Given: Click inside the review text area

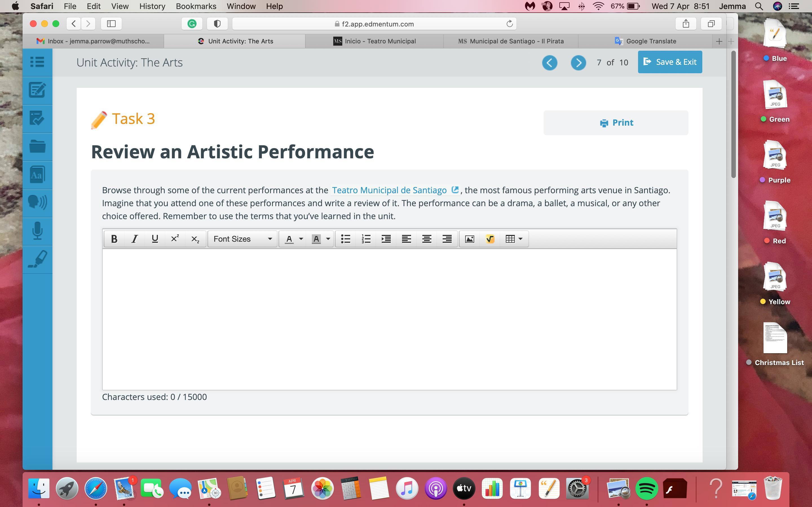Looking at the screenshot, I should [389, 319].
